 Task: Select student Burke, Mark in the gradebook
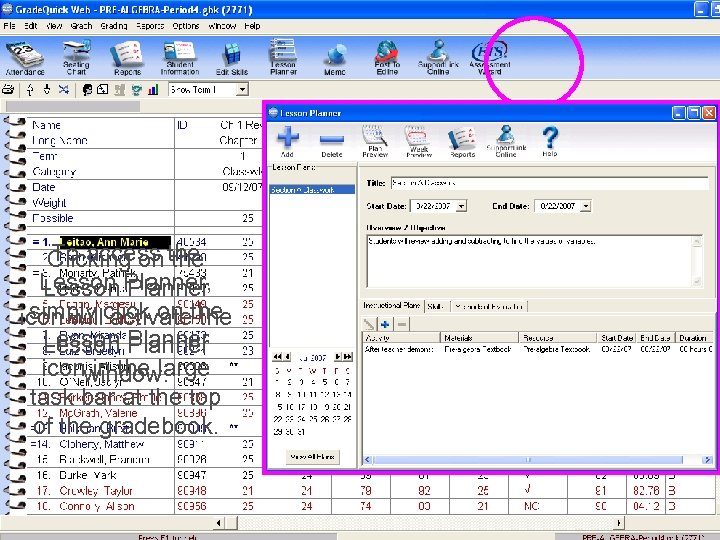88,475
